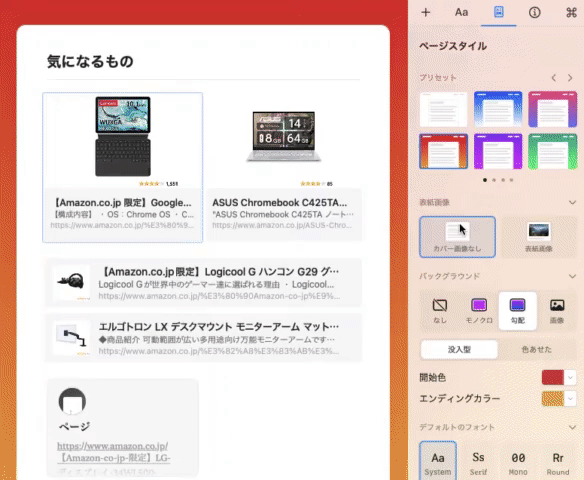Open the info tab icon
This screenshot has width=584, height=480.
point(534,12)
